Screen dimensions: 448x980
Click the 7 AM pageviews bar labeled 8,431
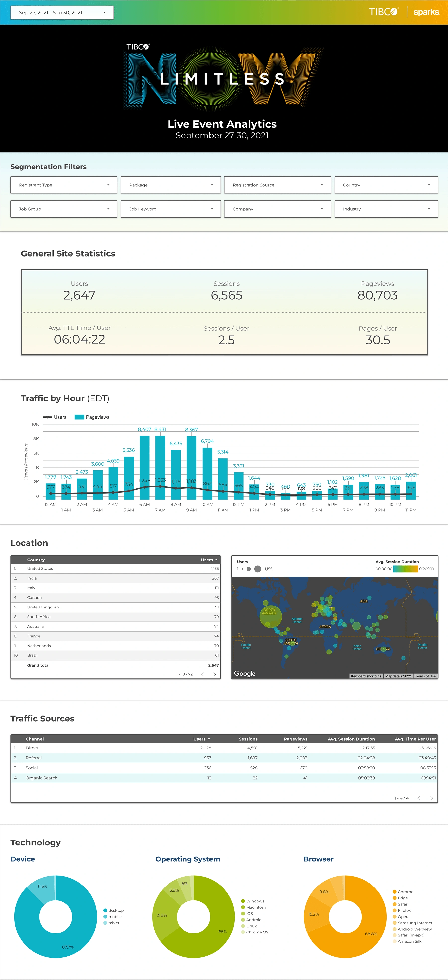[160, 467]
